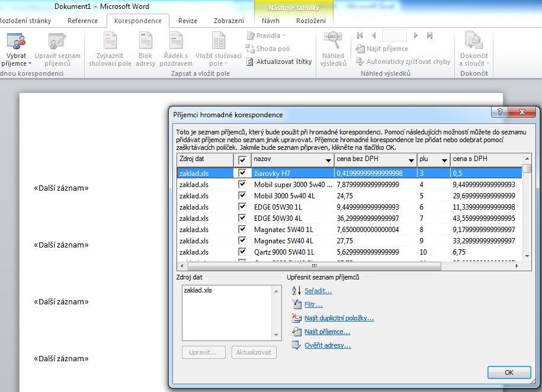Click Najít duplicitní položky icon
Image resolution: width=542 pixels, height=392 pixels.
pos(296,318)
